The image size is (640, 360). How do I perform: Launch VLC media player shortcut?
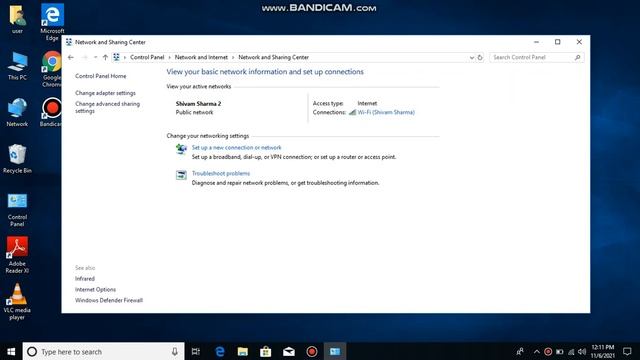17,302
